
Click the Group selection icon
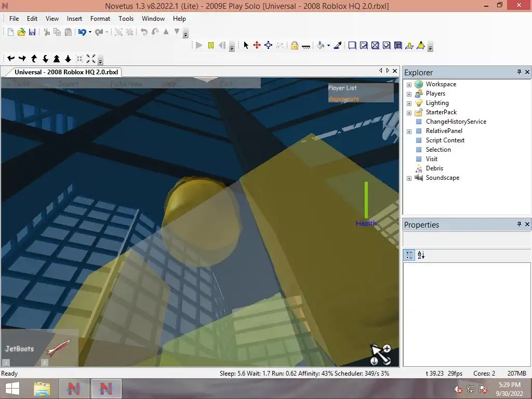pyautogui.click(x=118, y=32)
